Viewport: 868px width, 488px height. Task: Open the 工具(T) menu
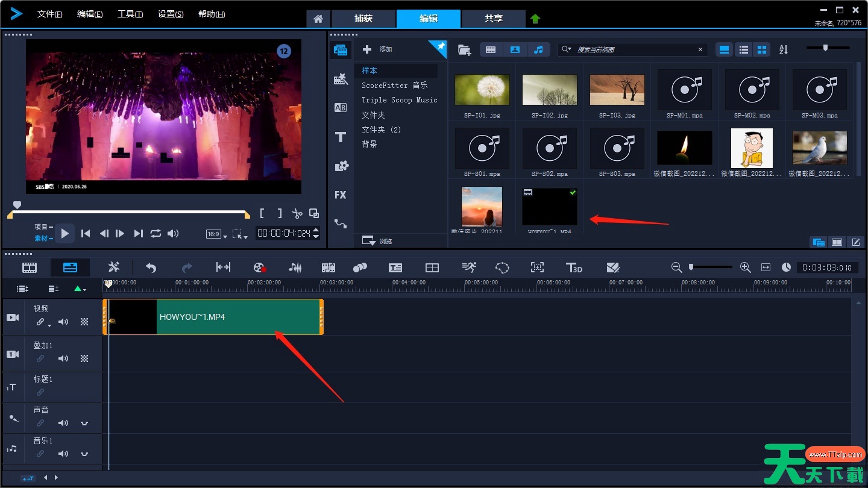[130, 14]
